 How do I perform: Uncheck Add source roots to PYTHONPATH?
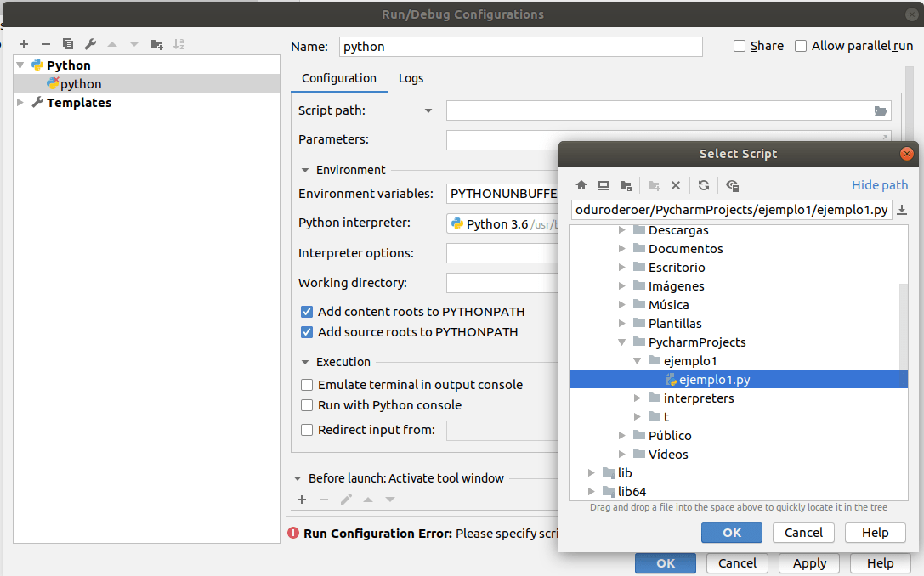(307, 332)
